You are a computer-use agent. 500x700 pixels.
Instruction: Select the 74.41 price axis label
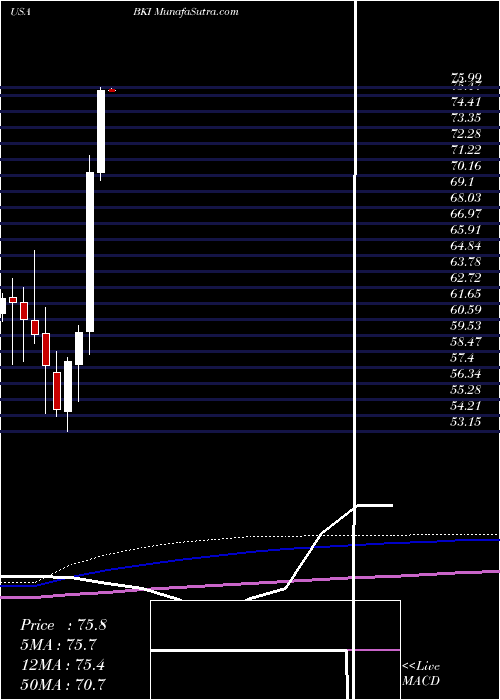coord(466,102)
